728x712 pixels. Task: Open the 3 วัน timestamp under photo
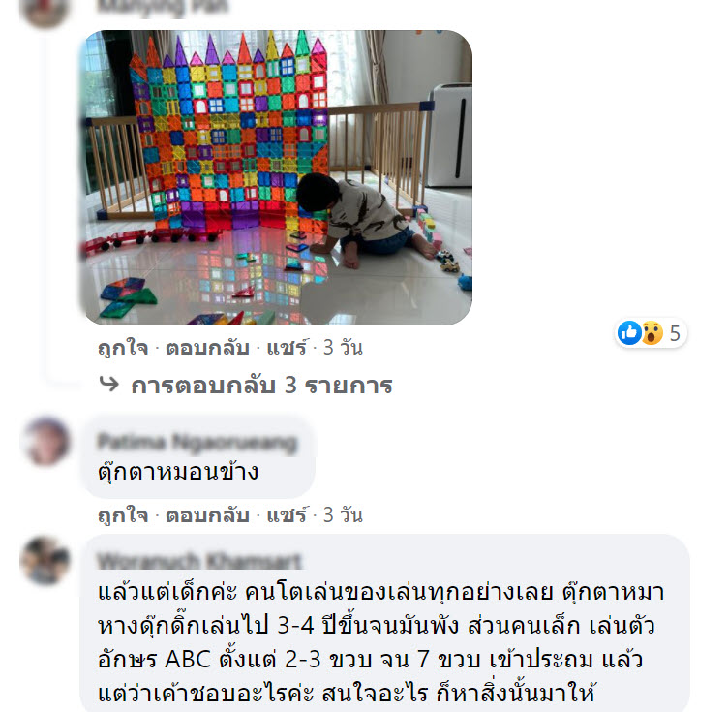pyautogui.click(x=343, y=348)
